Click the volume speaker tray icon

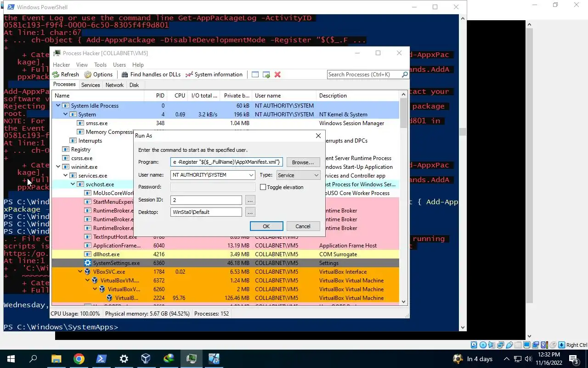pos(528,359)
